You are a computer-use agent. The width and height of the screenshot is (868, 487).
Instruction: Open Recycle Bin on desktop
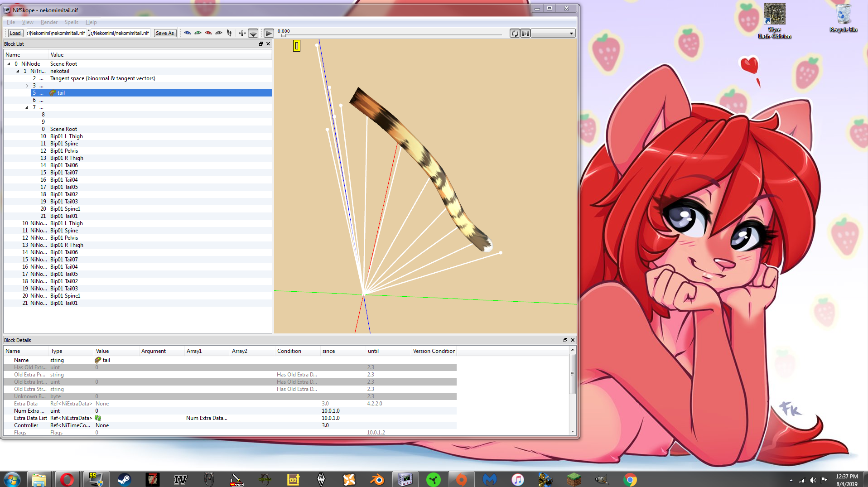pos(844,18)
